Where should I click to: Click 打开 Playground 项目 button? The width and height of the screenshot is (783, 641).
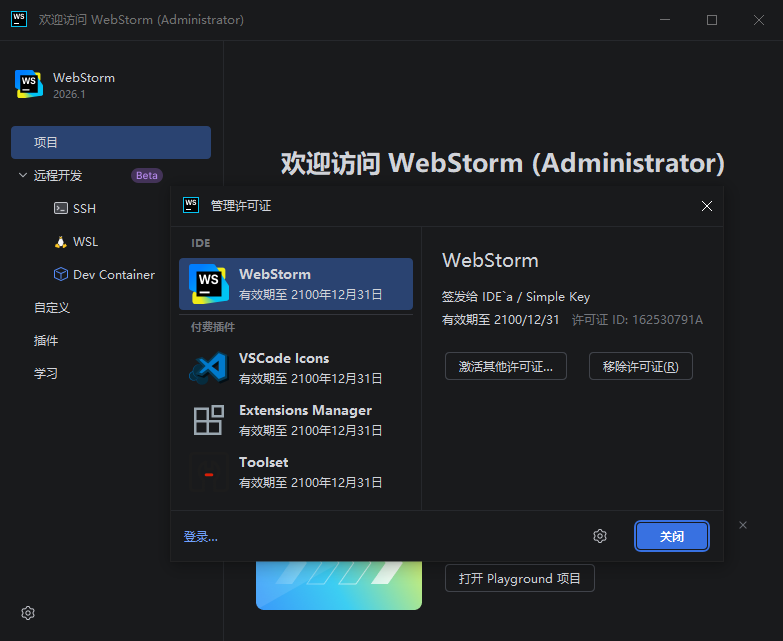coord(520,578)
